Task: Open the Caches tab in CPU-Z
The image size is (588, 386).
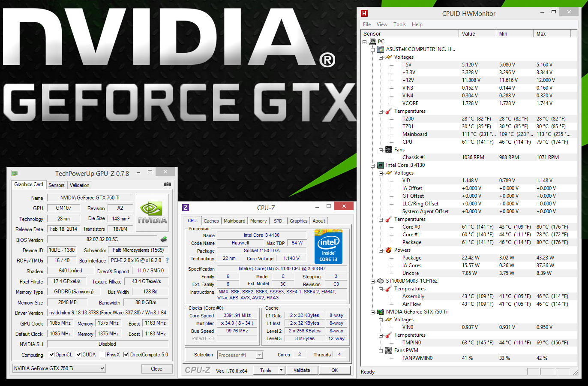Action: [211, 221]
